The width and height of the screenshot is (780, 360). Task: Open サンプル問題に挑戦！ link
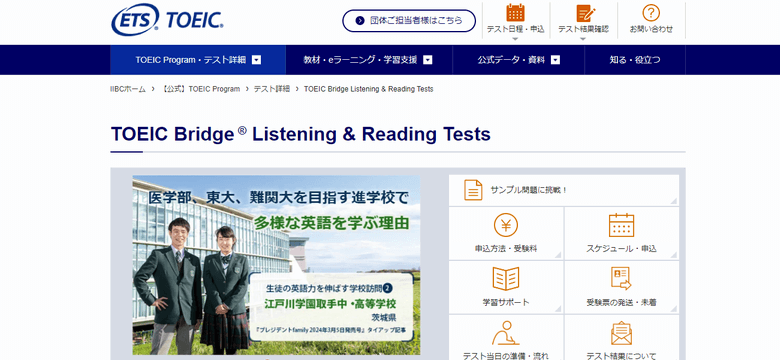coord(564,190)
